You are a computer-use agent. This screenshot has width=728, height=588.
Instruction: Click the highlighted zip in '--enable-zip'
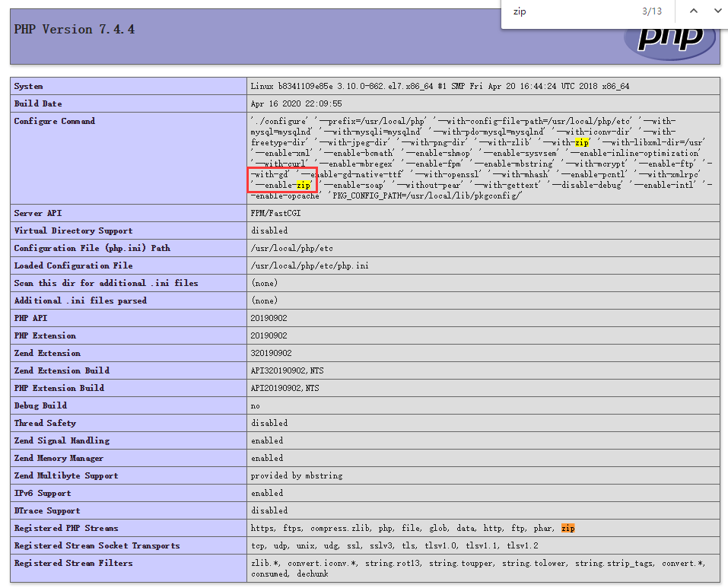304,185
